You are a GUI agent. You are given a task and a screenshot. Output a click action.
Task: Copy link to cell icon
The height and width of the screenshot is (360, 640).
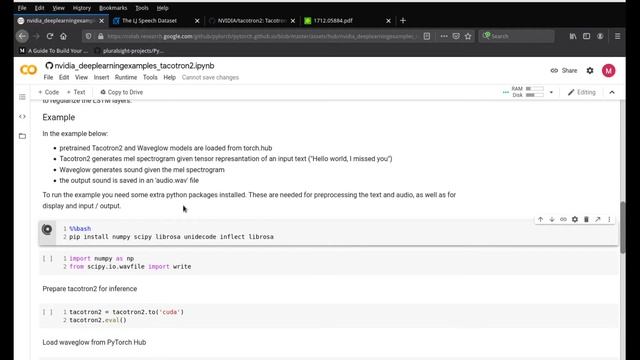coord(563,220)
